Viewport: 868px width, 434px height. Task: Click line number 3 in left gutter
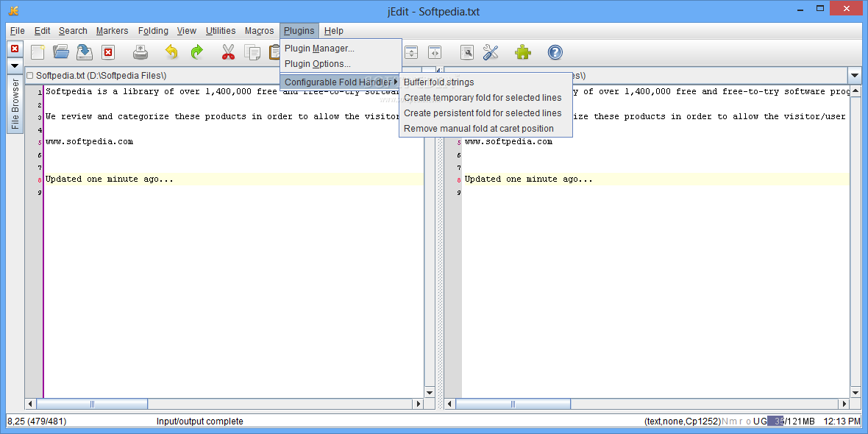(x=40, y=118)
